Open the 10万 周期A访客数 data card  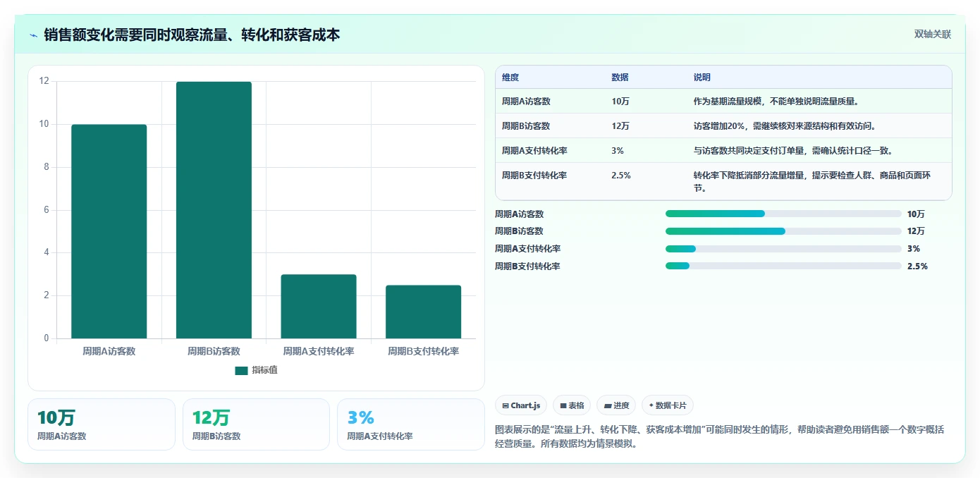coord(102,424)
